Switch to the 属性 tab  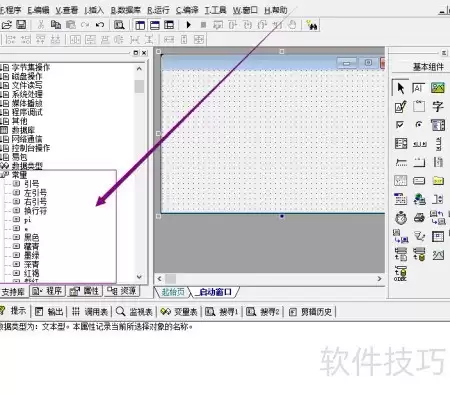pos(84,291)
